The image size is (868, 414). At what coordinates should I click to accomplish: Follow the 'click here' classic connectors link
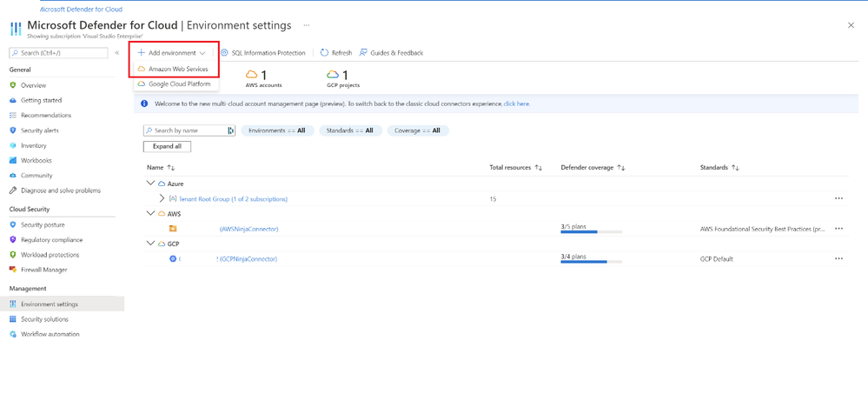tap(516, 103)
